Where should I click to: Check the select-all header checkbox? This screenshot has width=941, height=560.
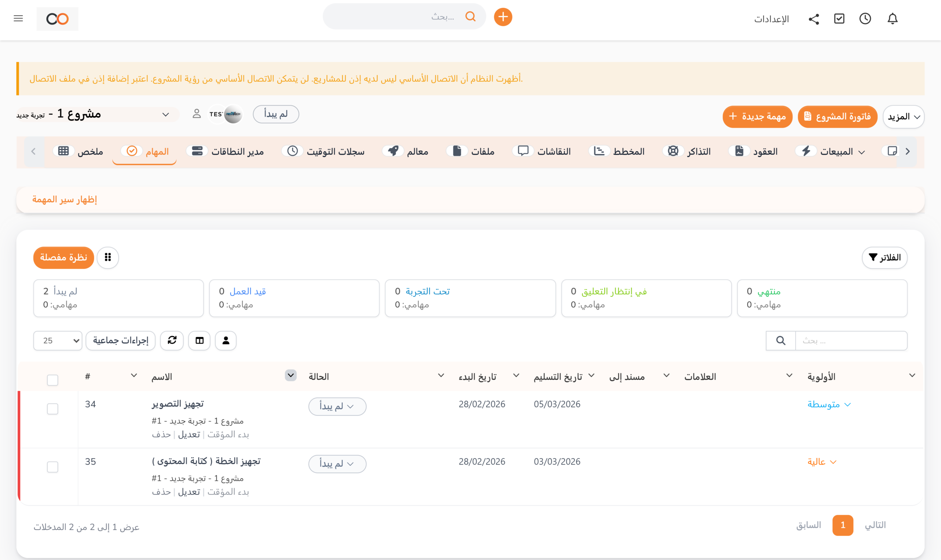53,380
